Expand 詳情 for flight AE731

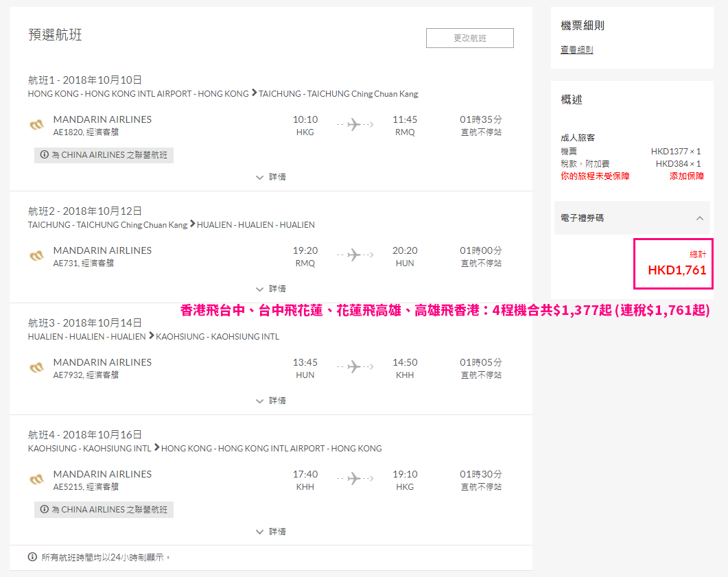(x=270, y=289)
